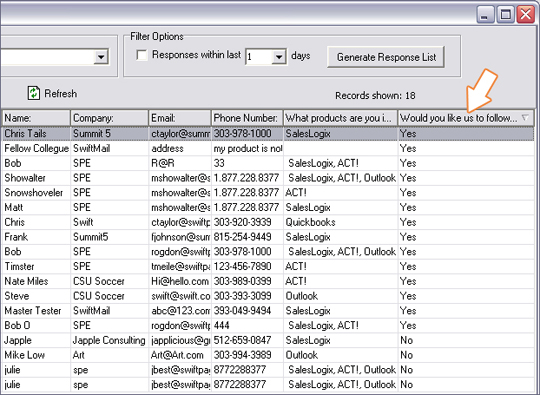Click the 123-456-7890 phone cell
The image size is (540, 395).
pos(247,267)
